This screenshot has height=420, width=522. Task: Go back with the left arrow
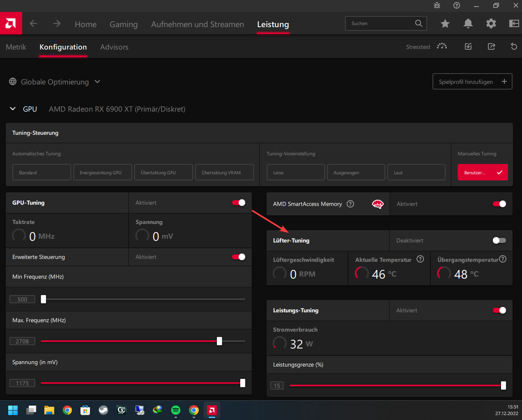tap(34, 24)
